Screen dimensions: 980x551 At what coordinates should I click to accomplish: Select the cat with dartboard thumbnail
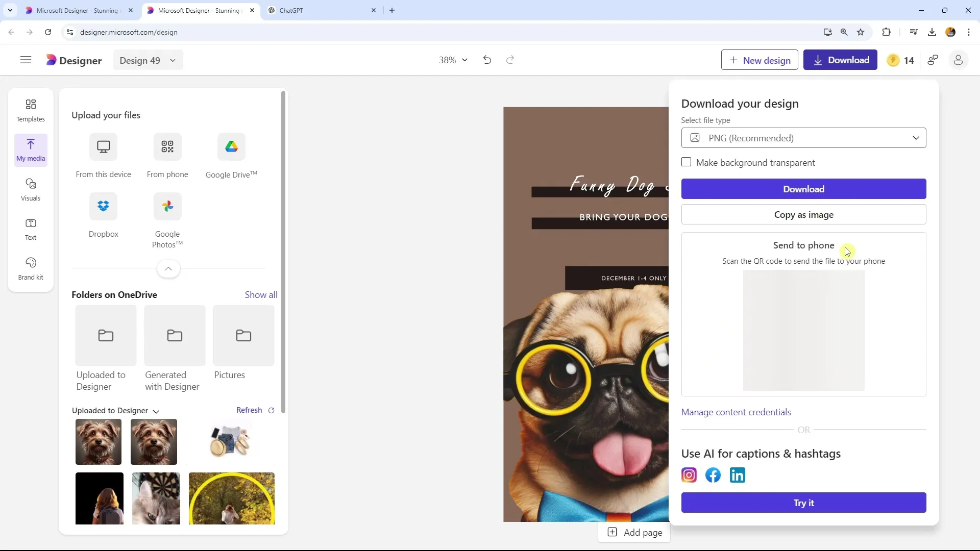point(156,498)
